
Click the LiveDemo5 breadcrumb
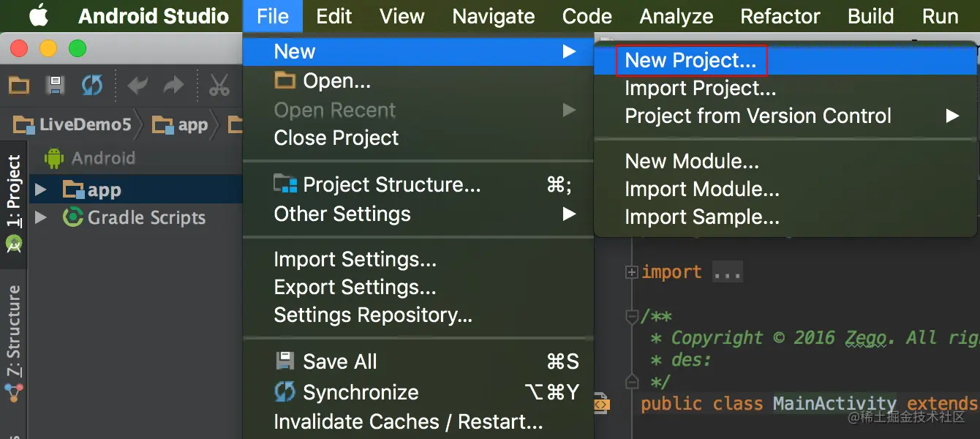84,124
